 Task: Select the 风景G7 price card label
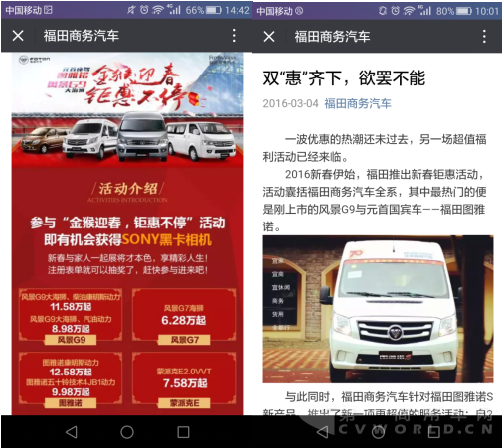[x=184, y=340]
